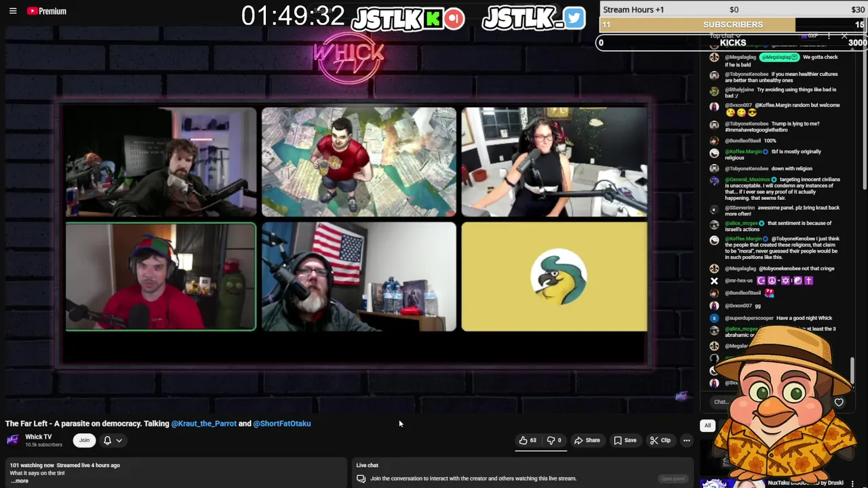Click the 10.5k subscribers count text
The width and height of the screenshot is (868, 488).
tap(43, 445)
